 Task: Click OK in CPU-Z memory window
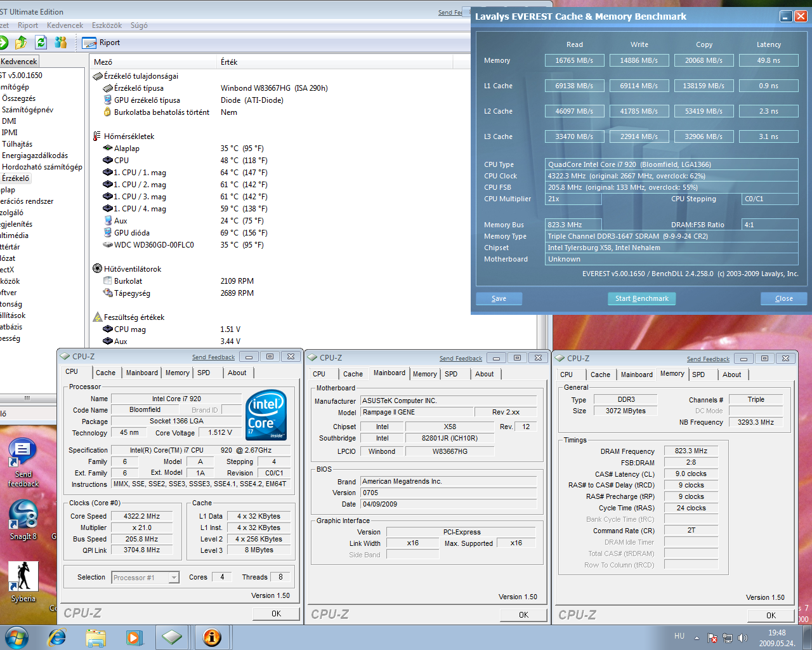771,616
